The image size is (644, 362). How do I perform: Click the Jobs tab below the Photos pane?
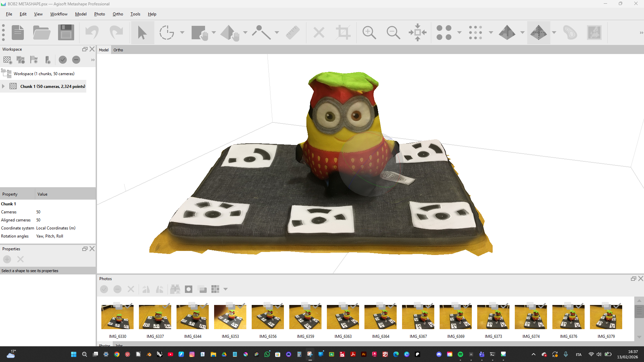coord(119,346)
